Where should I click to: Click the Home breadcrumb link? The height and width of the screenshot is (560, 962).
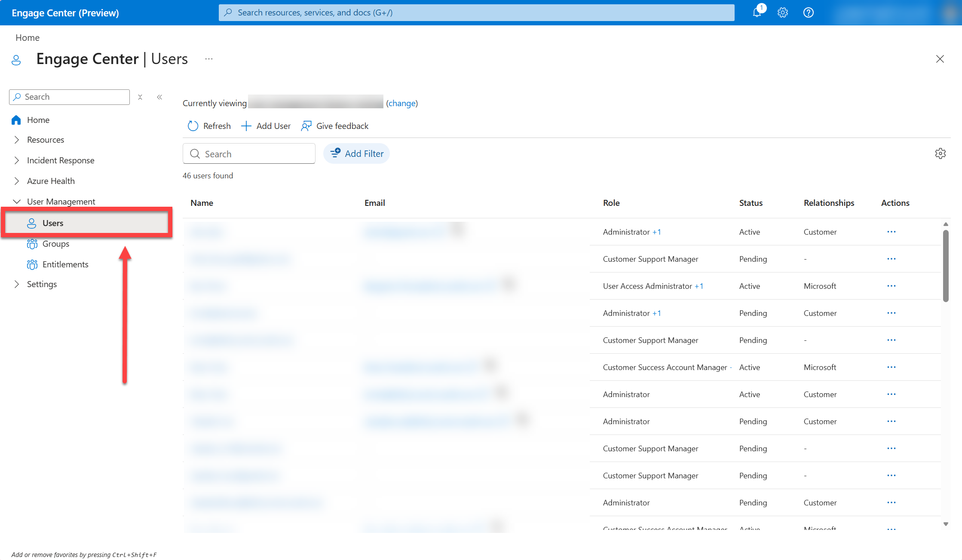(x=28, y=37)
